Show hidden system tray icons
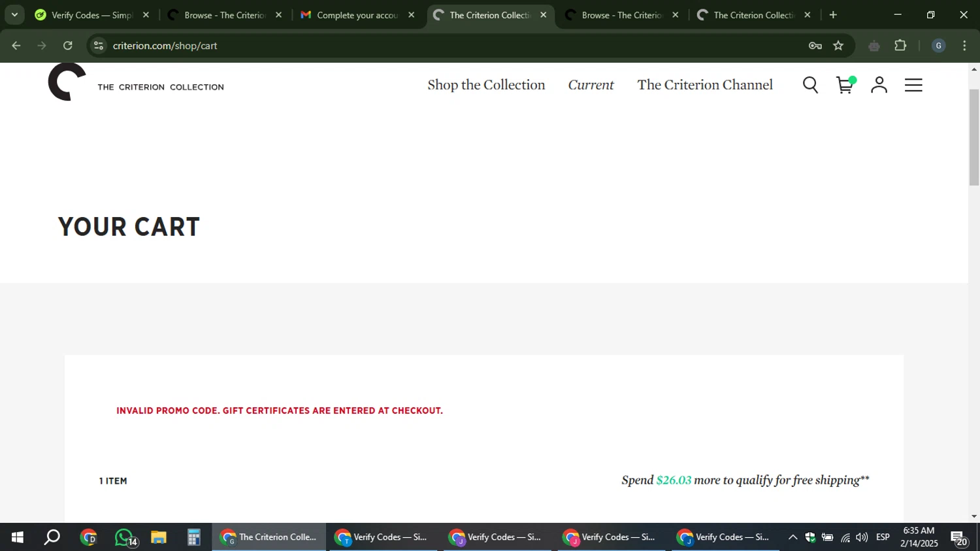Screen dimensions: 980x551 [x=792, y=537]
